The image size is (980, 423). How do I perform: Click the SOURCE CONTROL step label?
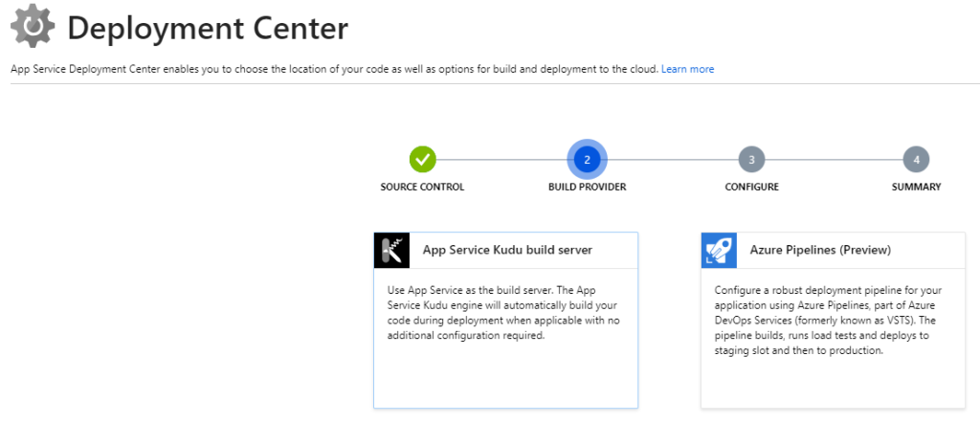tap(422, 187)
